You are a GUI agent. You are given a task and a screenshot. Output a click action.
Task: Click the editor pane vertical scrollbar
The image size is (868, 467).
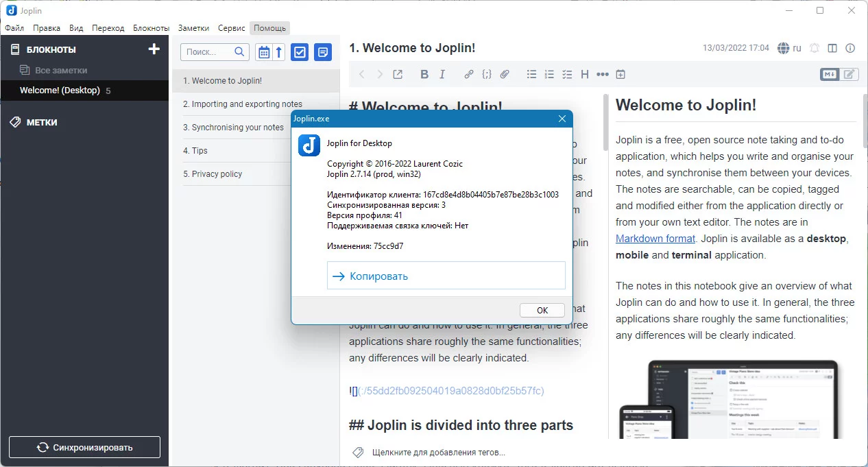click(x=605, y=123)
